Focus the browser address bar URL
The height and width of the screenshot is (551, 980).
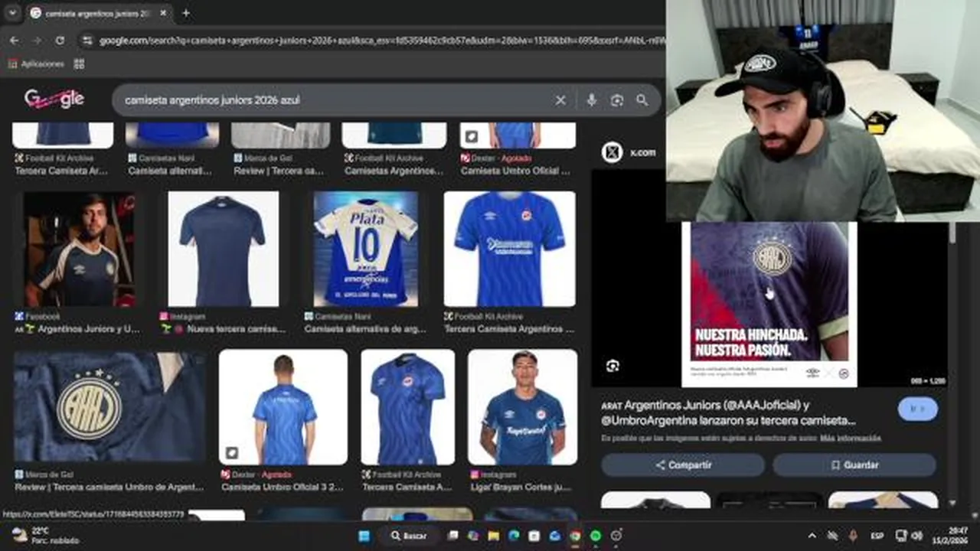point(381,40)
